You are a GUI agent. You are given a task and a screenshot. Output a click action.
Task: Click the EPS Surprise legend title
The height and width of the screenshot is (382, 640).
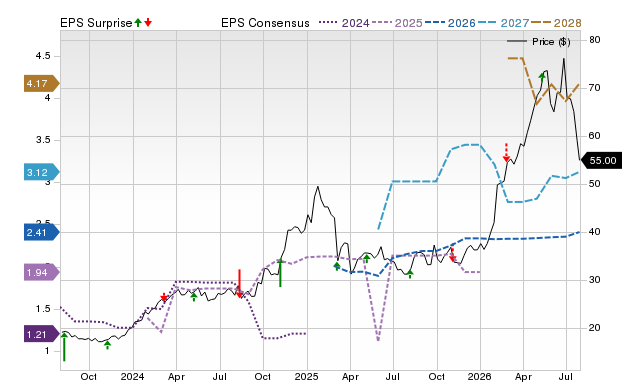(x=96, y=23)
